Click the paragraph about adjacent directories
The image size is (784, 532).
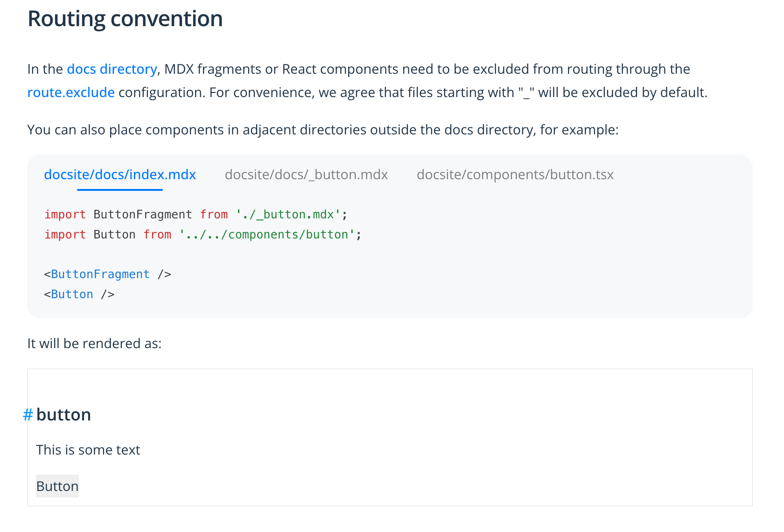pyautogui.click(x=323, y=130)
